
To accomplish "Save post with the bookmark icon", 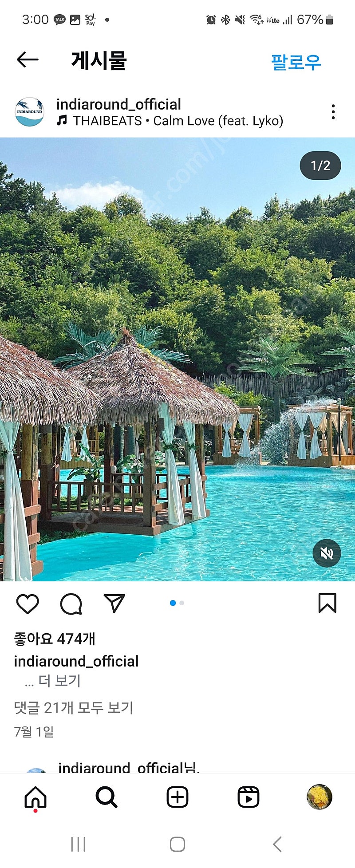I will [327, 603].
